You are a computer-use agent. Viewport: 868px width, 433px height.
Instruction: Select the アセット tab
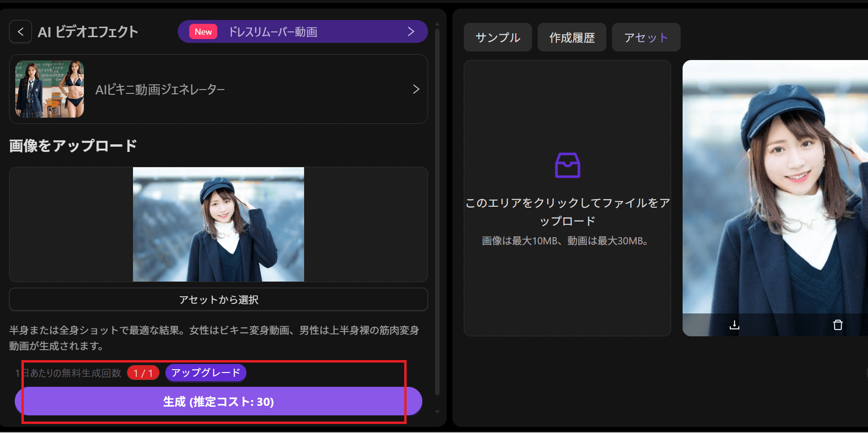click(646, 37)
